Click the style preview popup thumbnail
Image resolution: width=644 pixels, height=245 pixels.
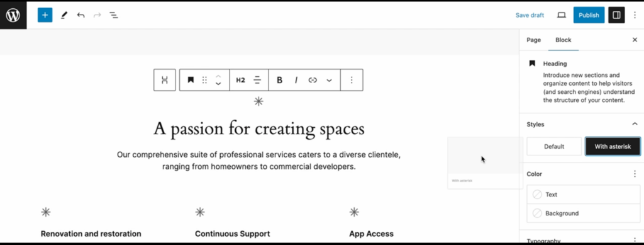[485, 163]
